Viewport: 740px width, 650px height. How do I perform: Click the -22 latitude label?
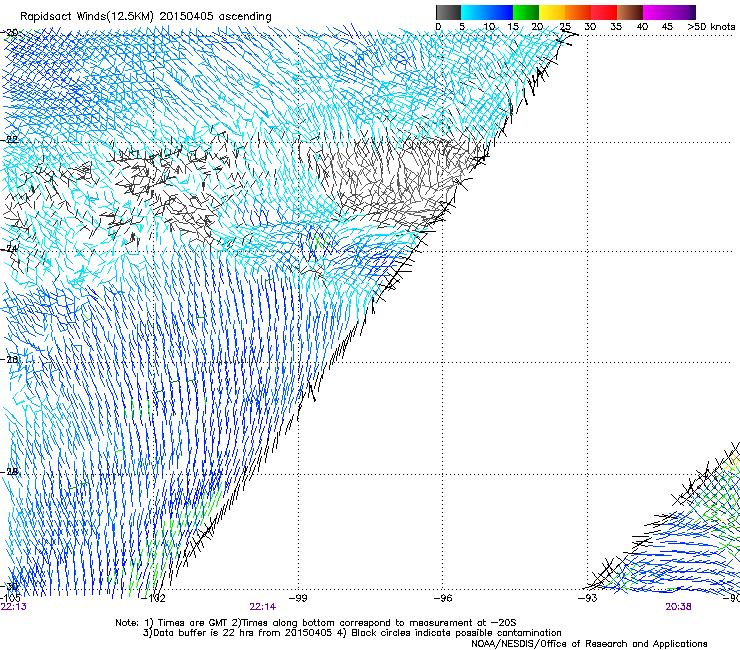[x=9, y=139]
